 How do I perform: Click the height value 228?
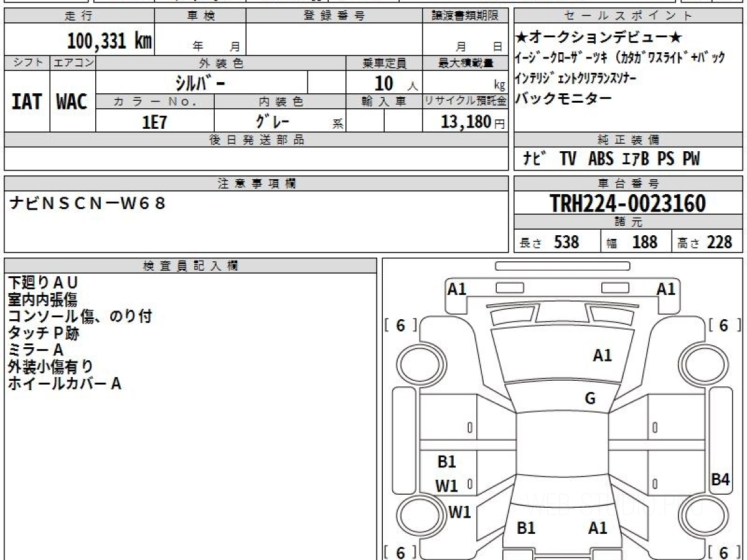tap(719, 242)
